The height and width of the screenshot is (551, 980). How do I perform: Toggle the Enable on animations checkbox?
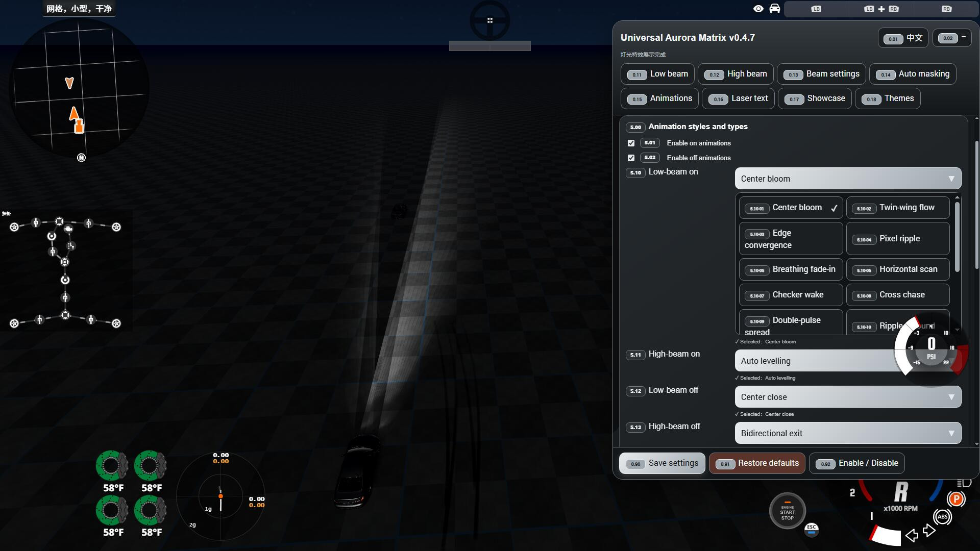click(631, 143)
